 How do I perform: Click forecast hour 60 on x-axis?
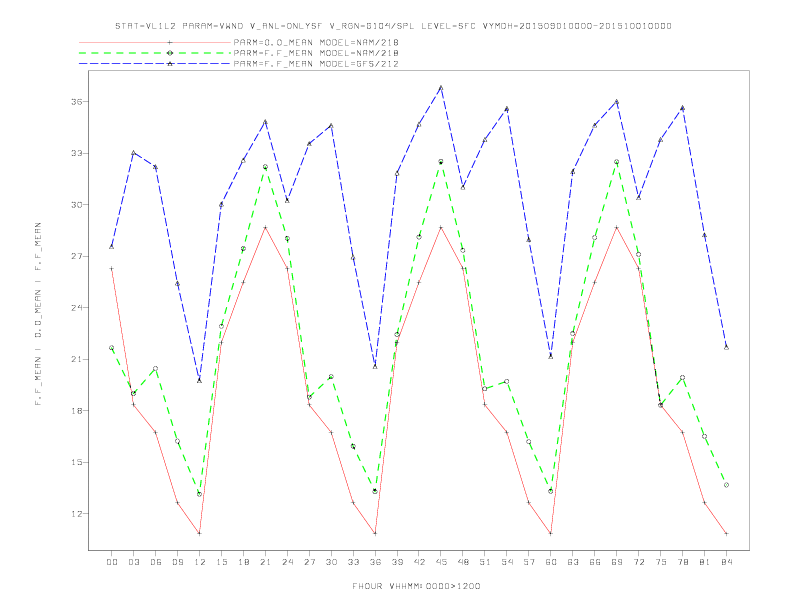[551, 562]
